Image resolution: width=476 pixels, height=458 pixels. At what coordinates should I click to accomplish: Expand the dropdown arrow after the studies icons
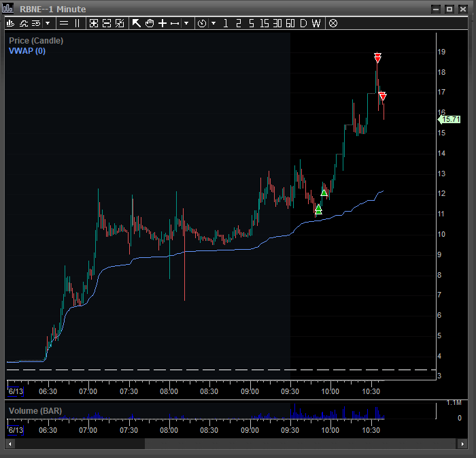pyautogui.click(x=48, y=23)
